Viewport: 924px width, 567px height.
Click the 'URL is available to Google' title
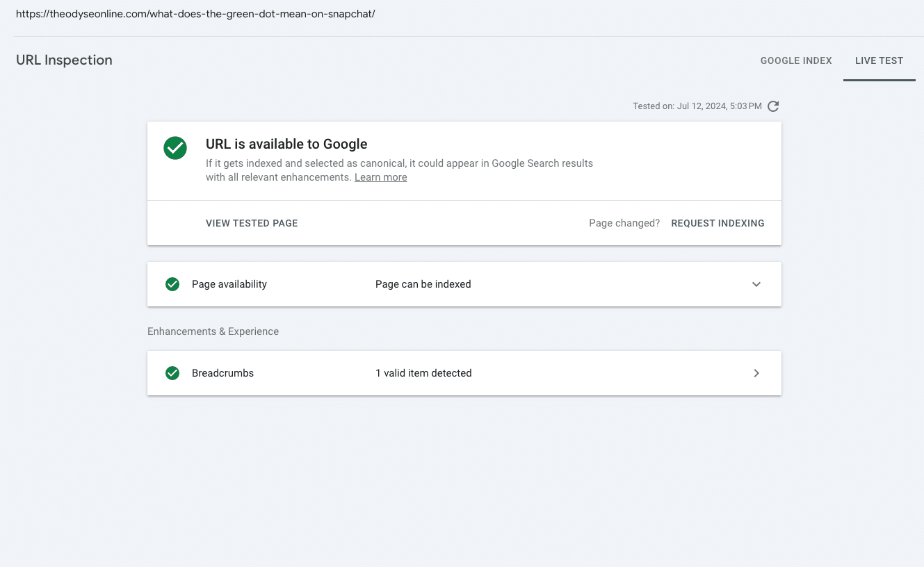(x=286, y=144)
